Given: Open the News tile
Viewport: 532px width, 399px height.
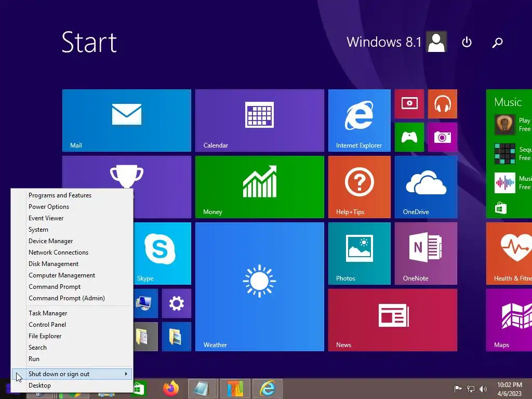Looking at the screenshot, I should pyautogui.click(x=393, y=320).
